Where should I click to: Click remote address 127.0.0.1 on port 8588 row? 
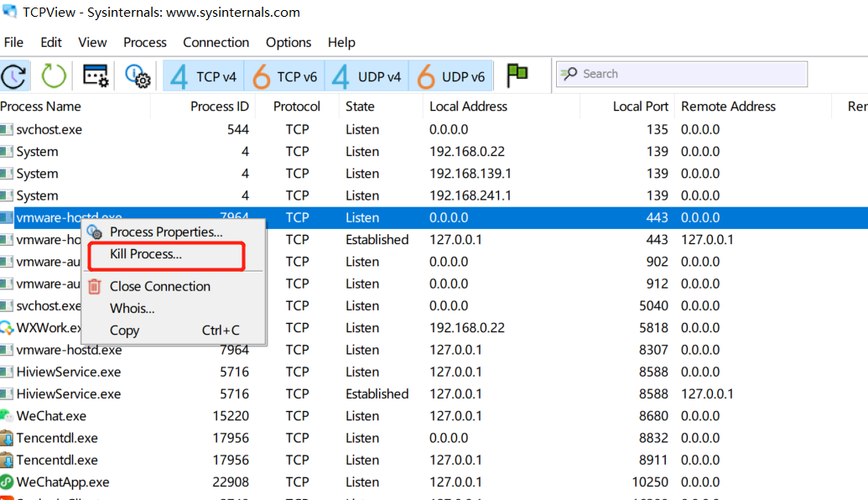(x=707, y=394)
